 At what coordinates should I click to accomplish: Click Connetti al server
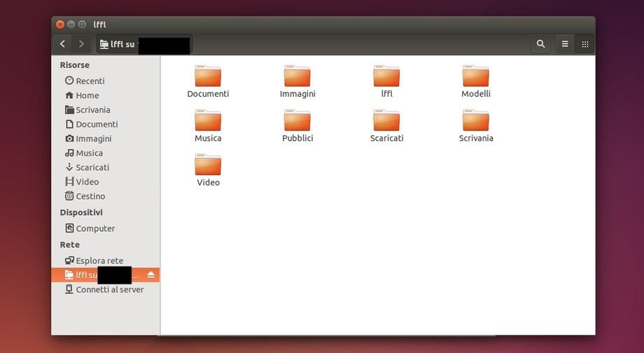pyautogui.click(x=109, y=289)
